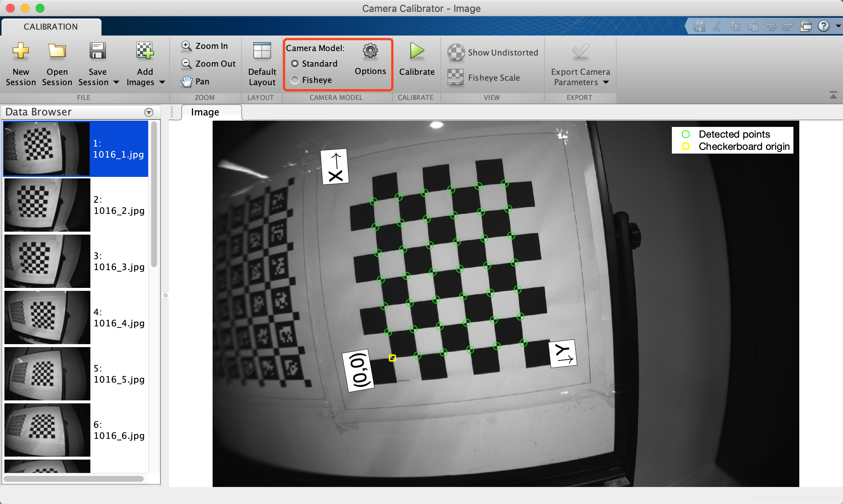Select the Image document tab
This screenshot has height=504, width=843.
click(205, 112)
